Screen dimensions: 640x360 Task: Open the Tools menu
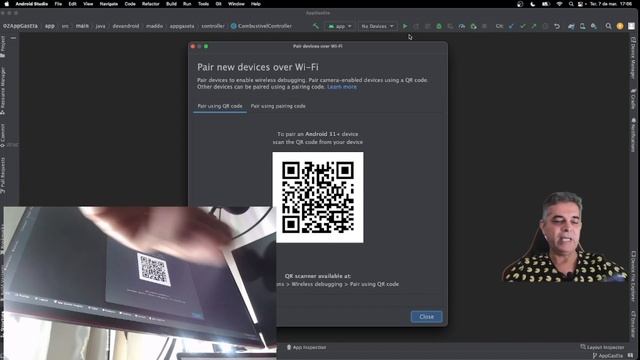[203, 4]
